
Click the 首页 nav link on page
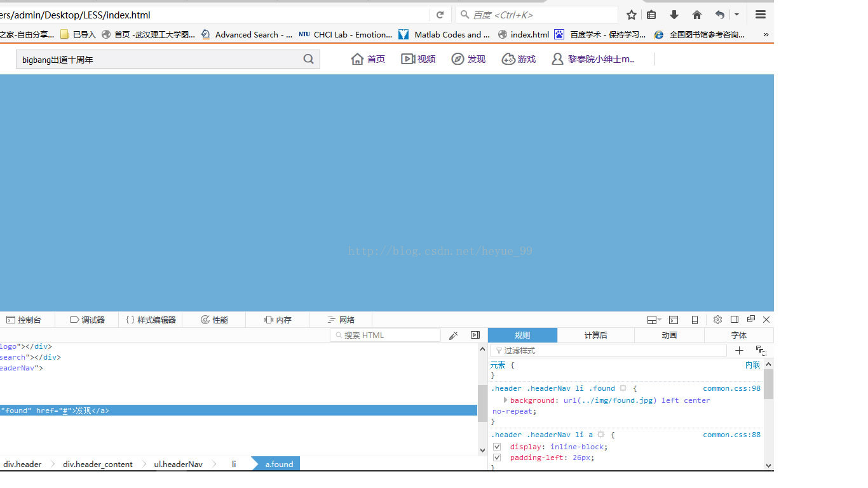coord(368,59)
